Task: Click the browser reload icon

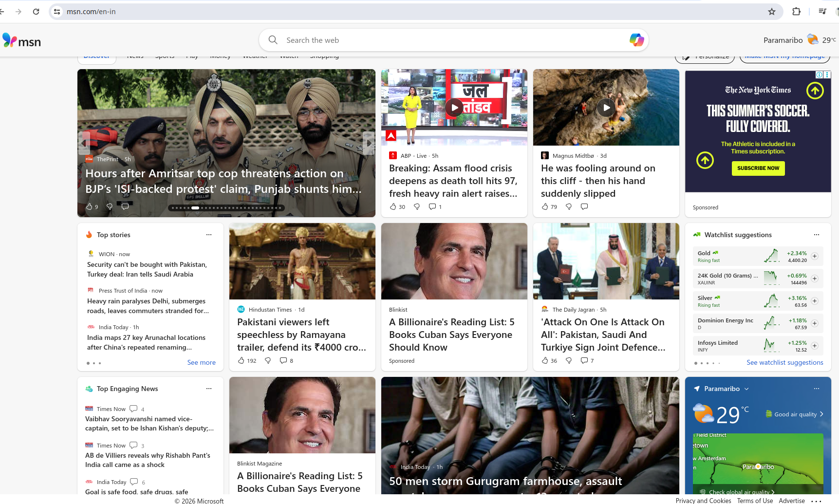Action: 36,12
